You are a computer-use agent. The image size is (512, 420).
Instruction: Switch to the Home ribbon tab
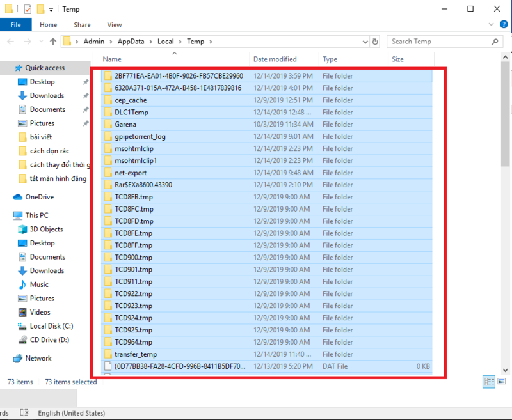(49, 25)
